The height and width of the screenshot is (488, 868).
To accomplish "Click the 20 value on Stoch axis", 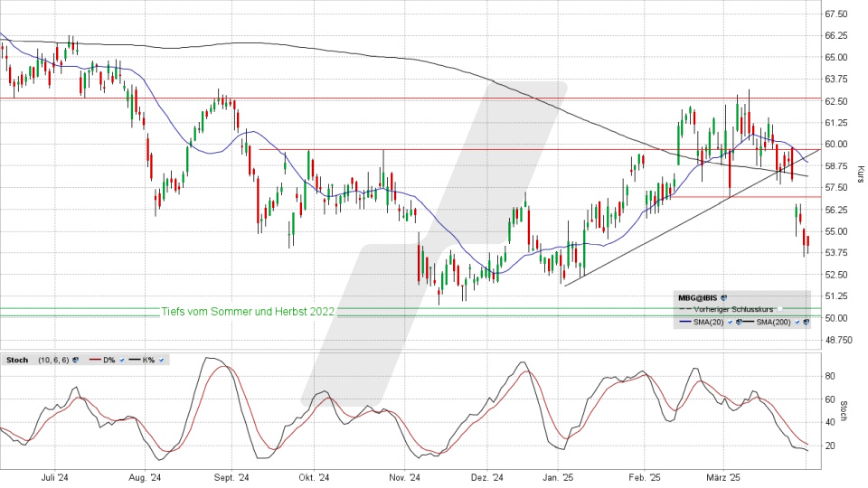I will [830, 446].
